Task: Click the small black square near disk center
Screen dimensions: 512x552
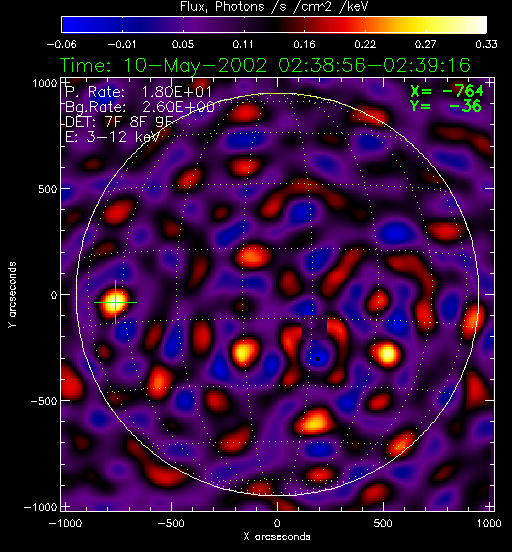Action: pyautogui.click(x=318, y=359)
